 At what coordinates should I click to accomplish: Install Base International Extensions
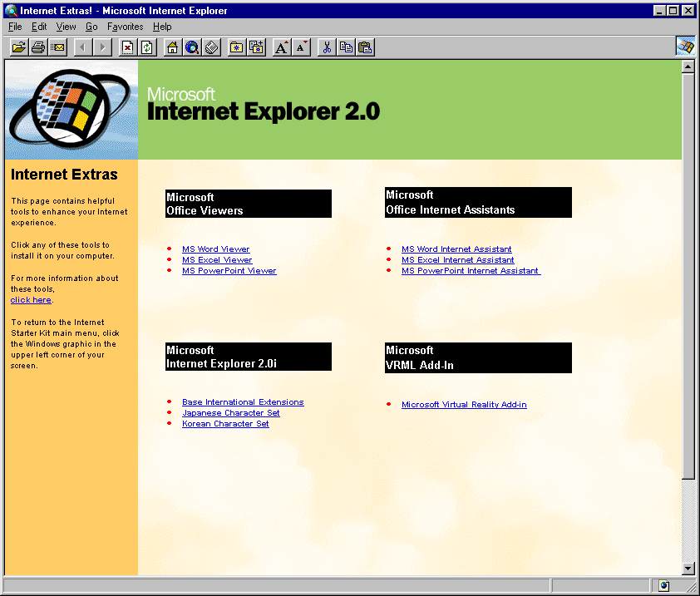[x=243, y=402]
